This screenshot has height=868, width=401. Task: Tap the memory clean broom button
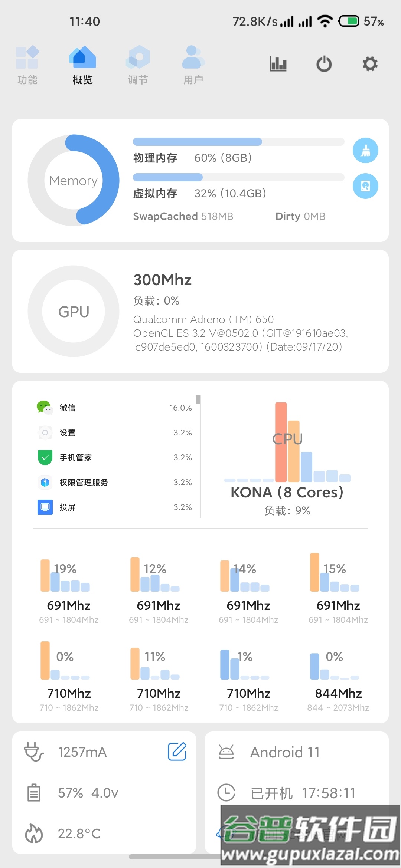click(365, 151)
